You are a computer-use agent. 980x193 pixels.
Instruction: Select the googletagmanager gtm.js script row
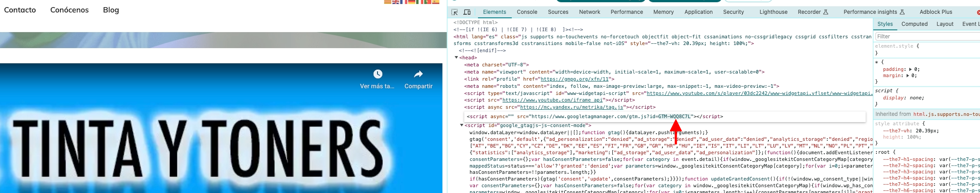click(665, 116)
